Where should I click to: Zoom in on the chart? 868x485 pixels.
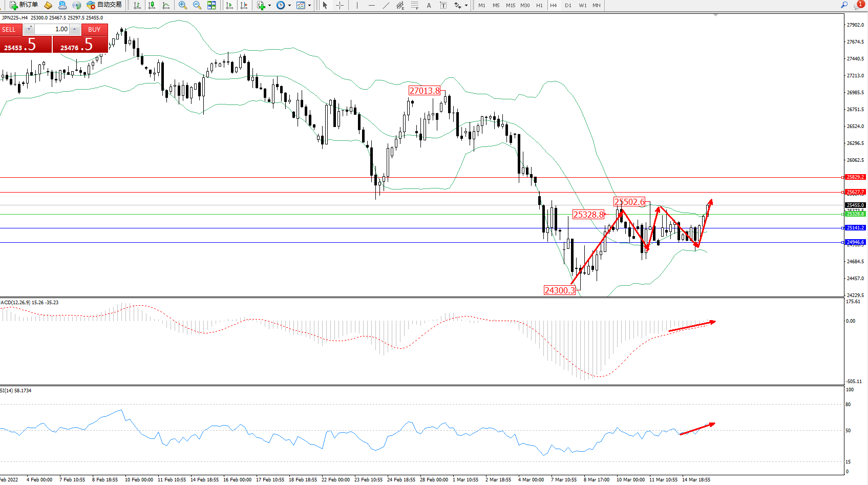tap(182, 5)
